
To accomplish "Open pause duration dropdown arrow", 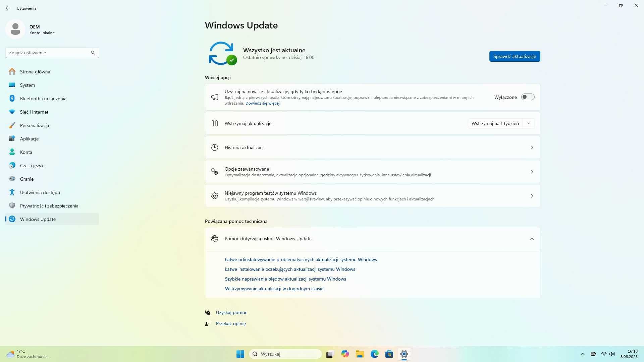I will pyautogui.click(x=529, y=123).
